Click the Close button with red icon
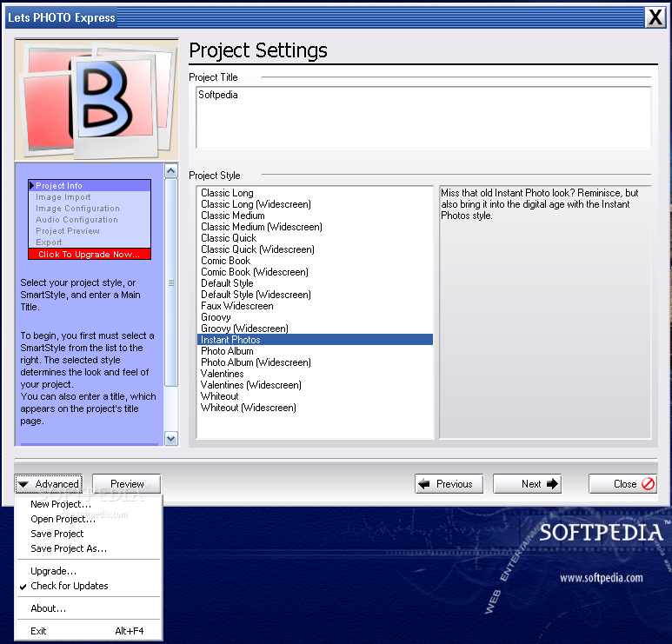 [x=622, y=484]
